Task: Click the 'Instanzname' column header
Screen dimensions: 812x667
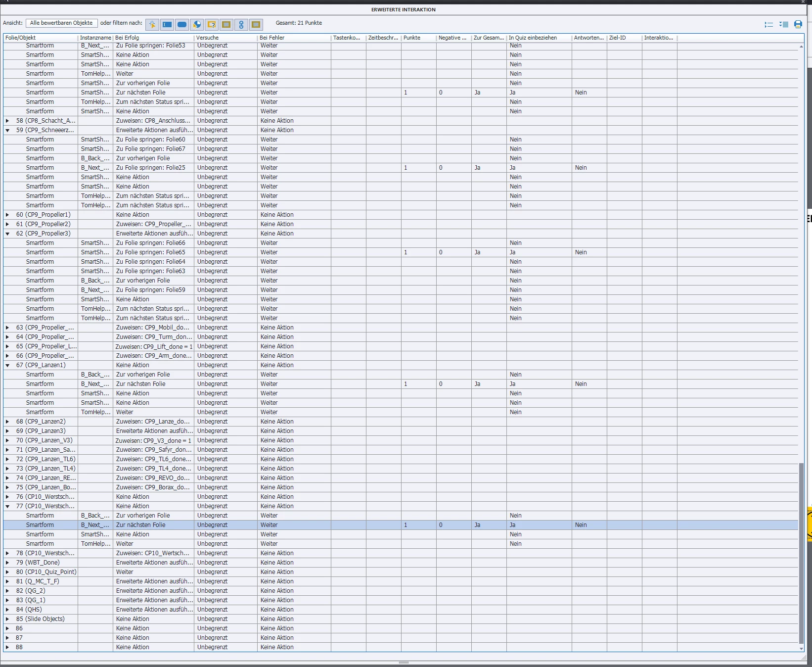Action: 95,38
